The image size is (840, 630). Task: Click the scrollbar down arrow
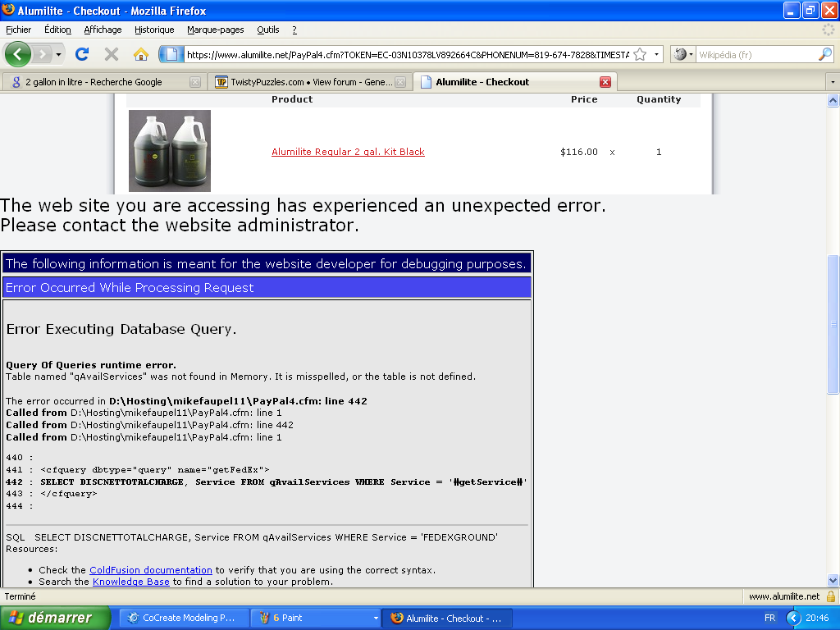click(x=833, y=580)
